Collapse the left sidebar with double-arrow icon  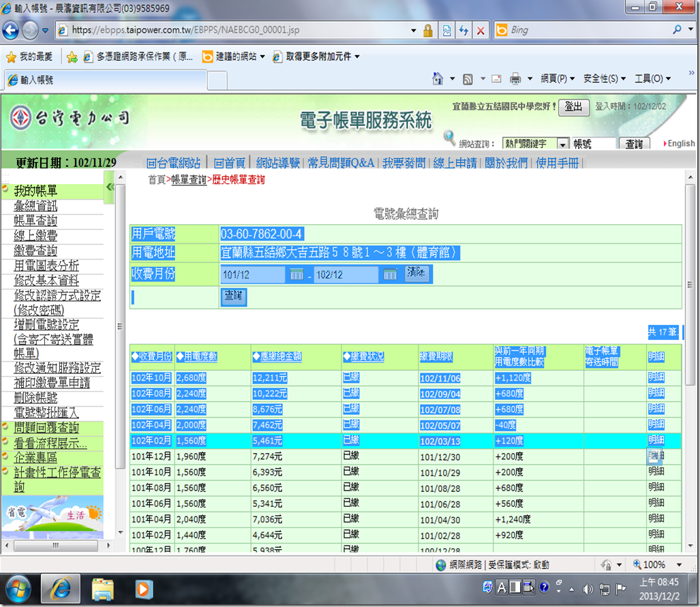click(109, 187)
